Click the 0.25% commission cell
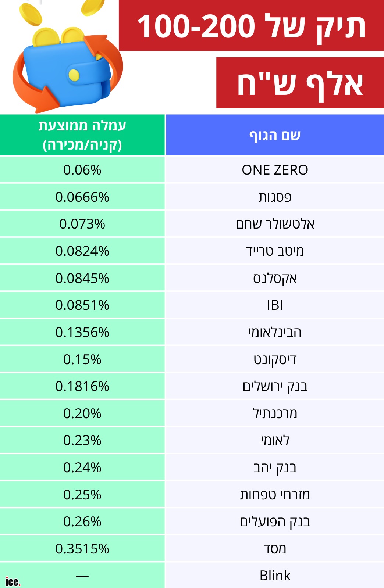 click(x=82, y=495)
